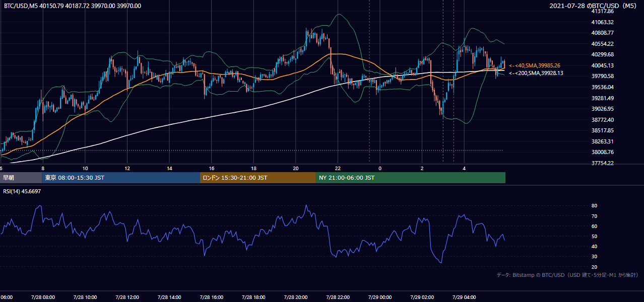
Task: Select the NY 21:00-06:00 JST session bar
Action: coord(411,178)
